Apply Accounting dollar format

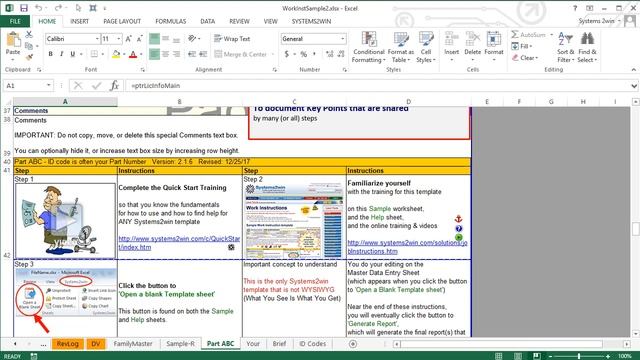[x=287, y=54]
